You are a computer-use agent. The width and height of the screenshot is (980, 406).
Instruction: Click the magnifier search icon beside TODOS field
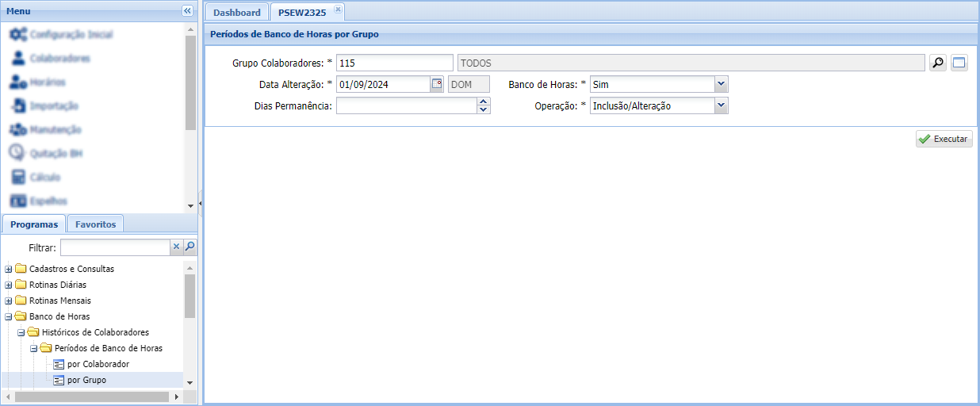point(938,63)
